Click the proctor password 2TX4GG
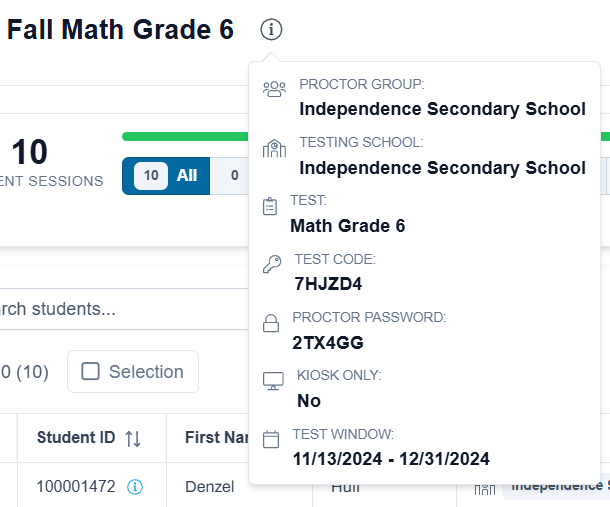610x507 pixels. coord(328,342)
